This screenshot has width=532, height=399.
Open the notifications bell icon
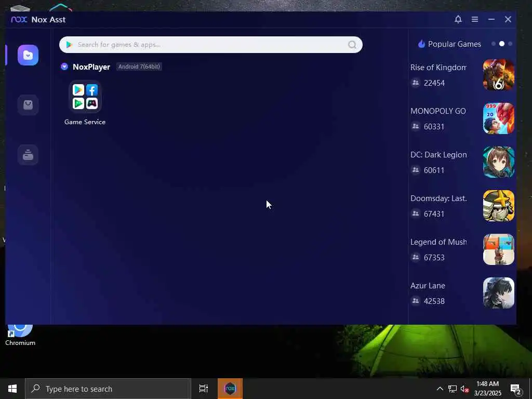pyautogui.click(x=458, y=19)
